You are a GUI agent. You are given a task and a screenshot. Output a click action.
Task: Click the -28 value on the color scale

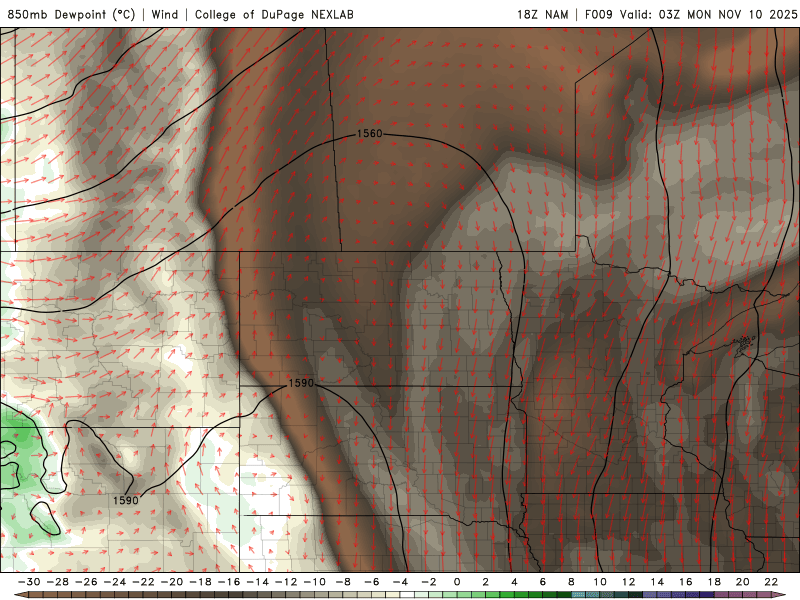[57, 582]
